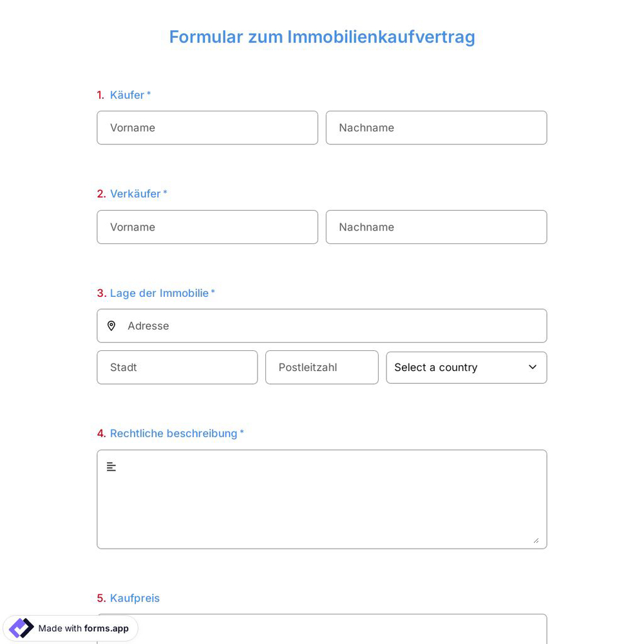The height and width of the screenshot is (644, 644).
Task: Click the form title Formular zum Immobilienkaufvertrag
Action: point(322,37)
